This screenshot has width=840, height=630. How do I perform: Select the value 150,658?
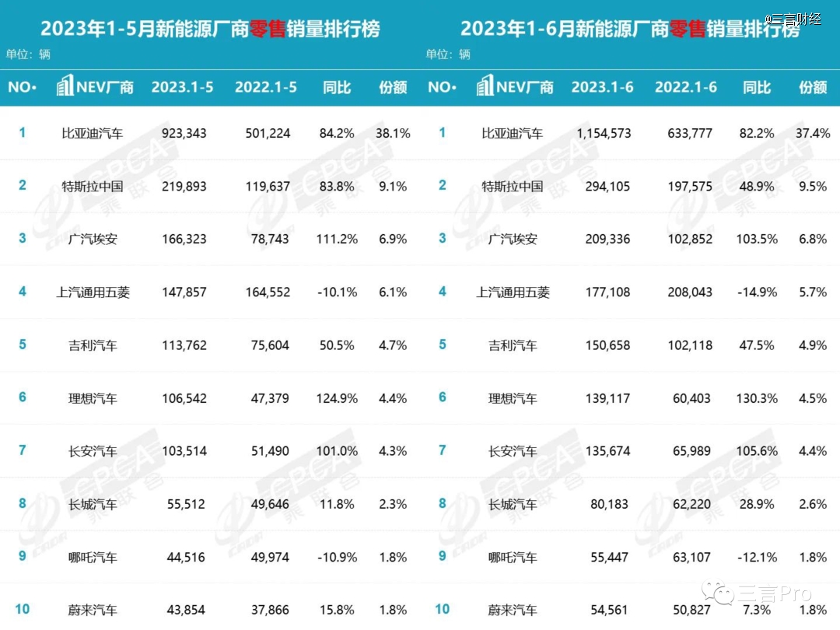click(607, 345)
